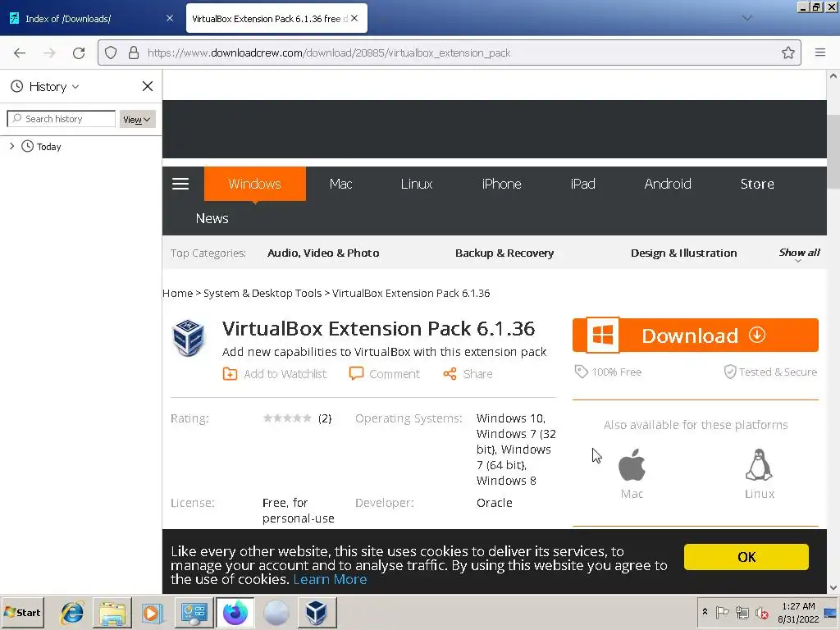
Task: Click the Comment link
Action: tap(384, 374)
